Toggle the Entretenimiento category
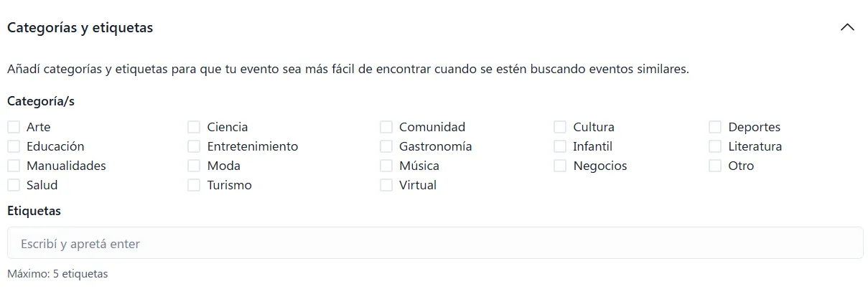Screen dimensions: 868x289 (194, 146)
